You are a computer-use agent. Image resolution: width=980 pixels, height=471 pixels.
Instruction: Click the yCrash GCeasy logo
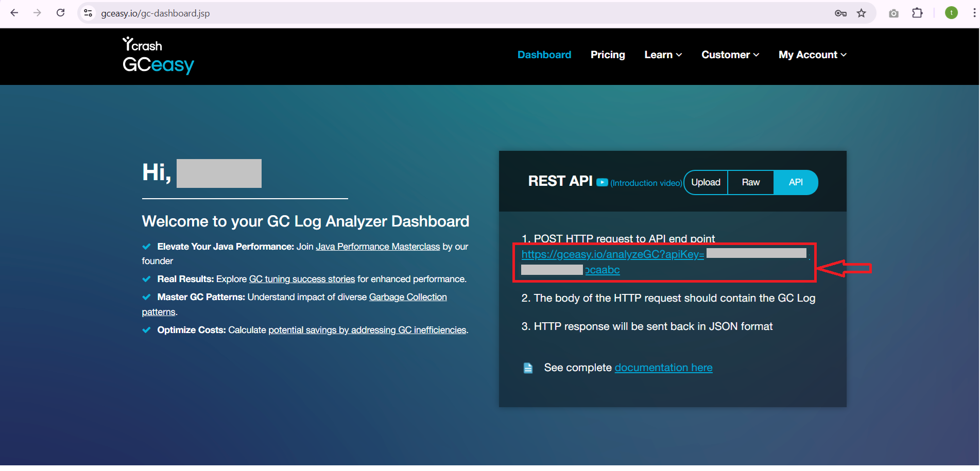(158, 56)
